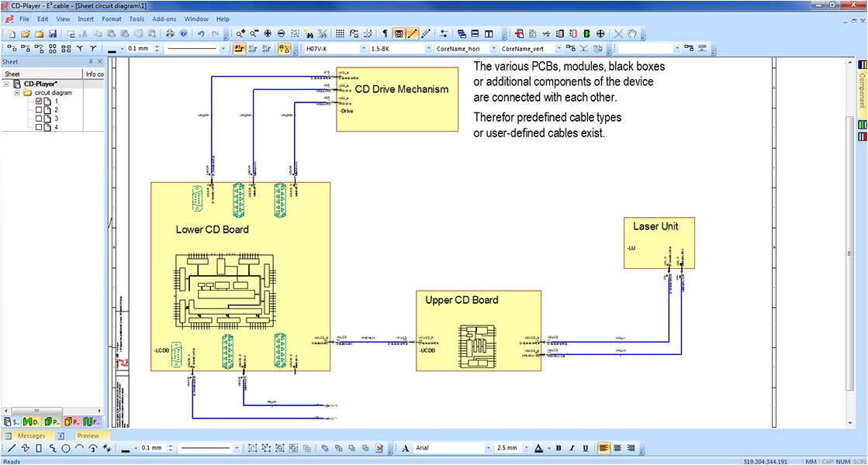868x465 pixels.
Task: Uncheck the sheet 1 checkbox
Action: (x=39, y=102)
